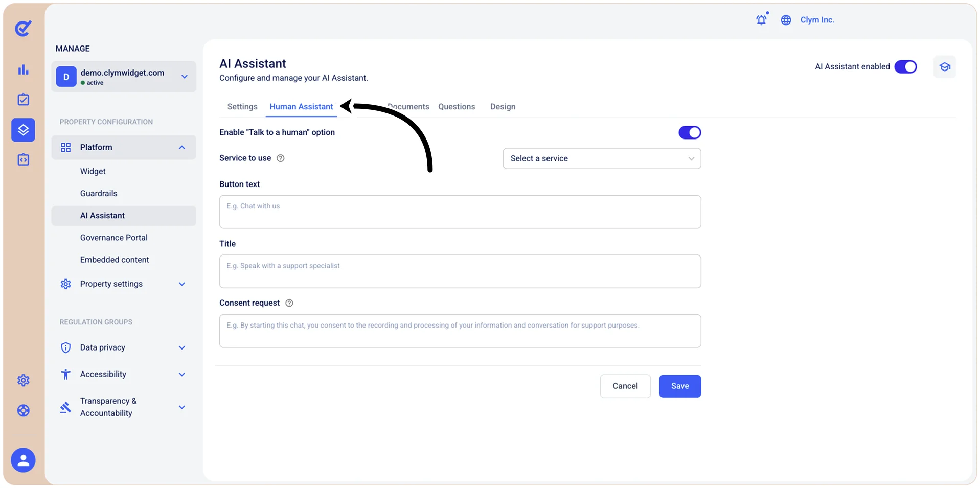Image resolution: width=980 pixels, height=488 pixels.
Task: Click the Clym logo icon
Action: pos(23,28)
